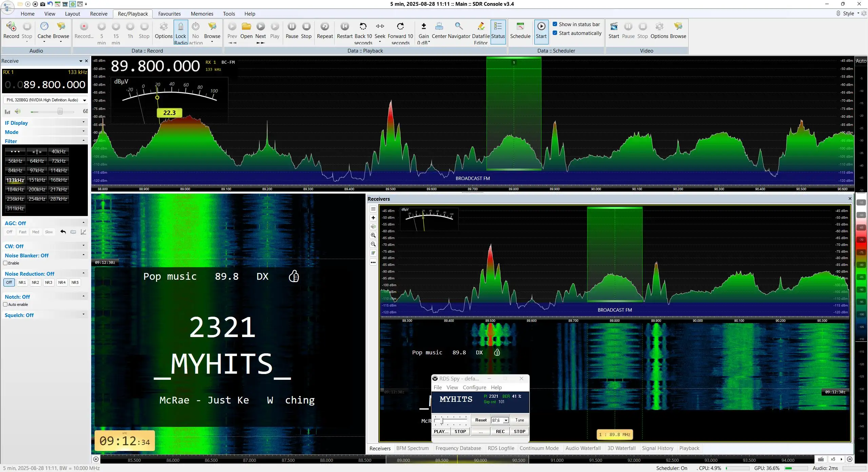The height and width of the screenshot is (472, 868).
Task: Enable the Noise Blanker checkbox
Action: pyautogui.click(x=5, y=263)
